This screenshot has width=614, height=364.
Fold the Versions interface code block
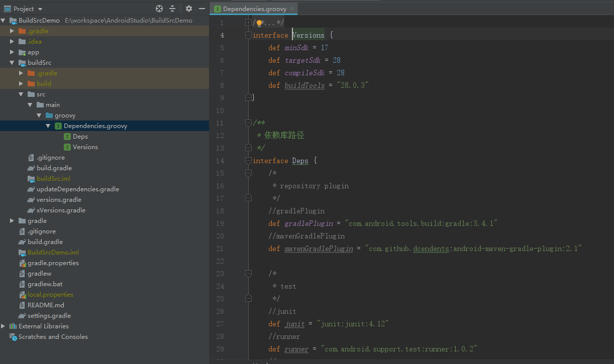pyautogui.click(x=248, y=35)
